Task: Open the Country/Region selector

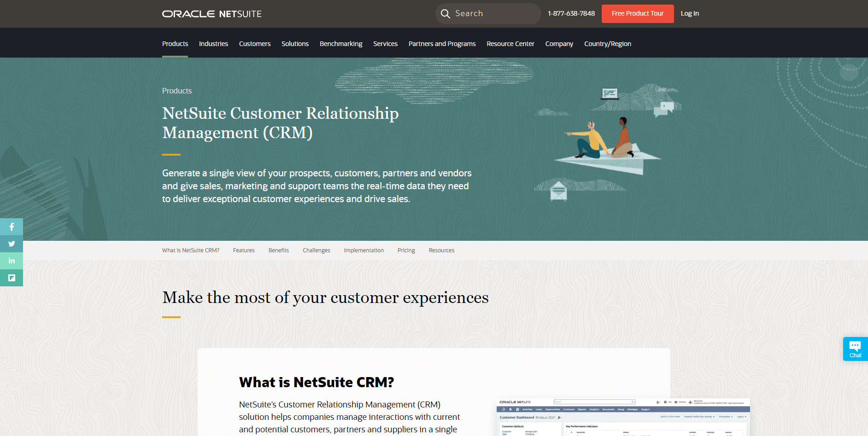Action: pos(607,43)
